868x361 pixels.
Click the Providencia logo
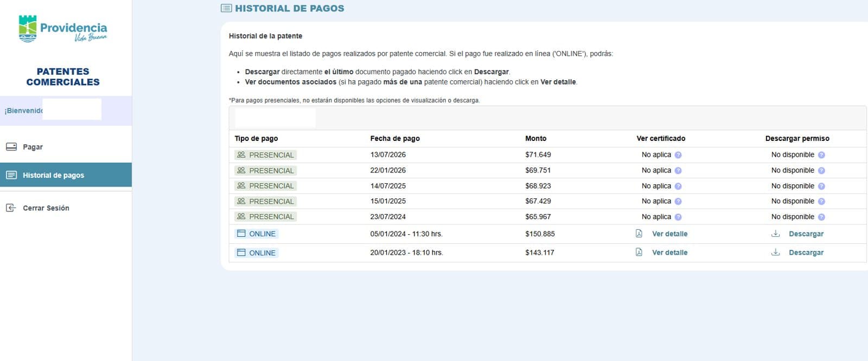point(63,28)
